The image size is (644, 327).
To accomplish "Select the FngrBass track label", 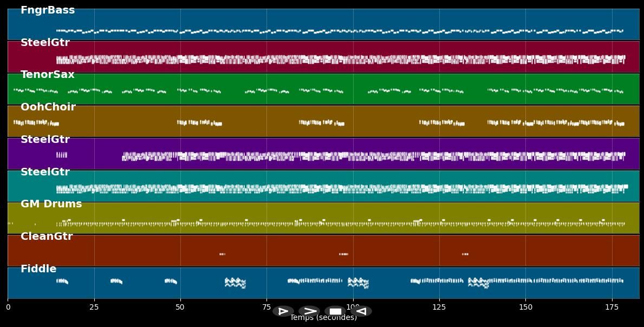I will pyautogui.click(x=48, y=10).
